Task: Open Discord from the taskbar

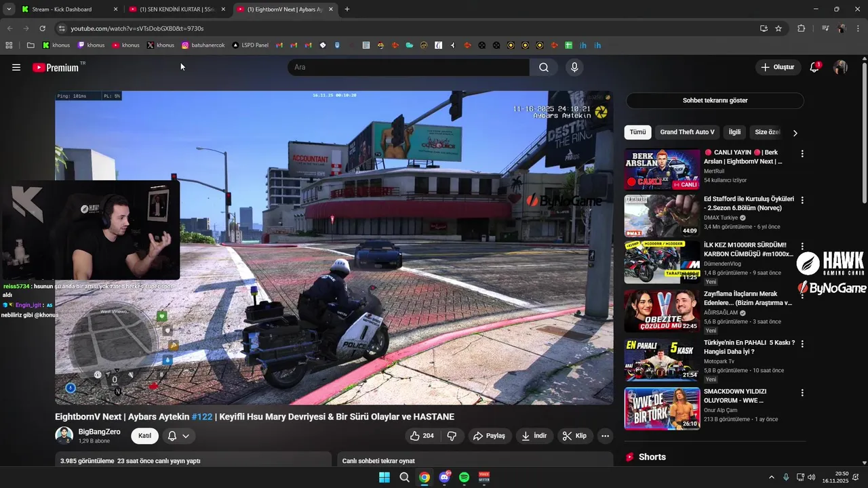Action: (444, 477)
